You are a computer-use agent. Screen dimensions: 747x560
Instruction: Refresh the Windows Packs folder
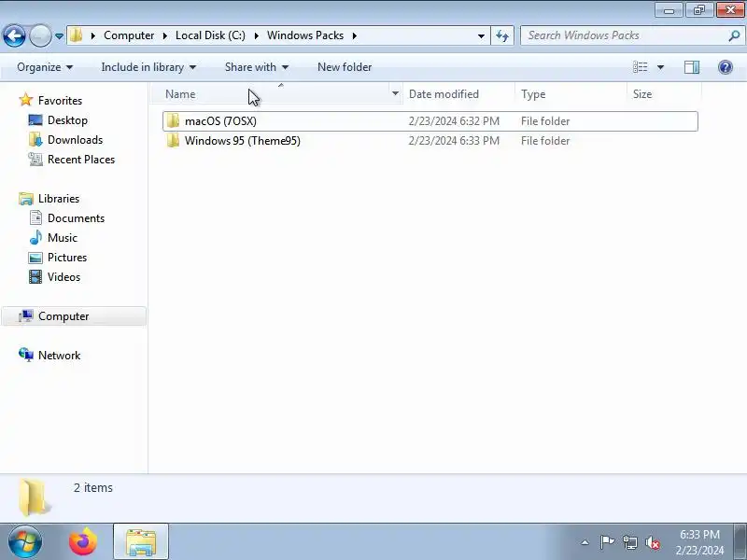coord(502,35)
